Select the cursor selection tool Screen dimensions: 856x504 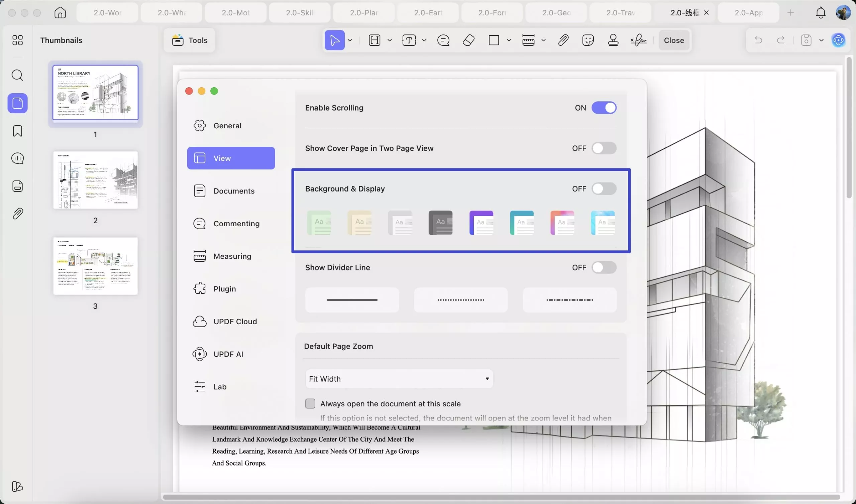tap(334, 40)
